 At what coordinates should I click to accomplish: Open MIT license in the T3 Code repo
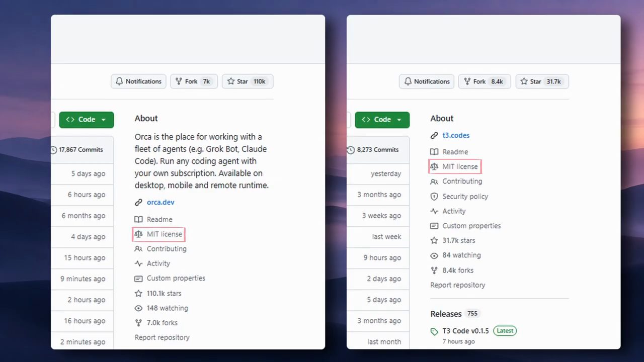[x=460, y=166]
